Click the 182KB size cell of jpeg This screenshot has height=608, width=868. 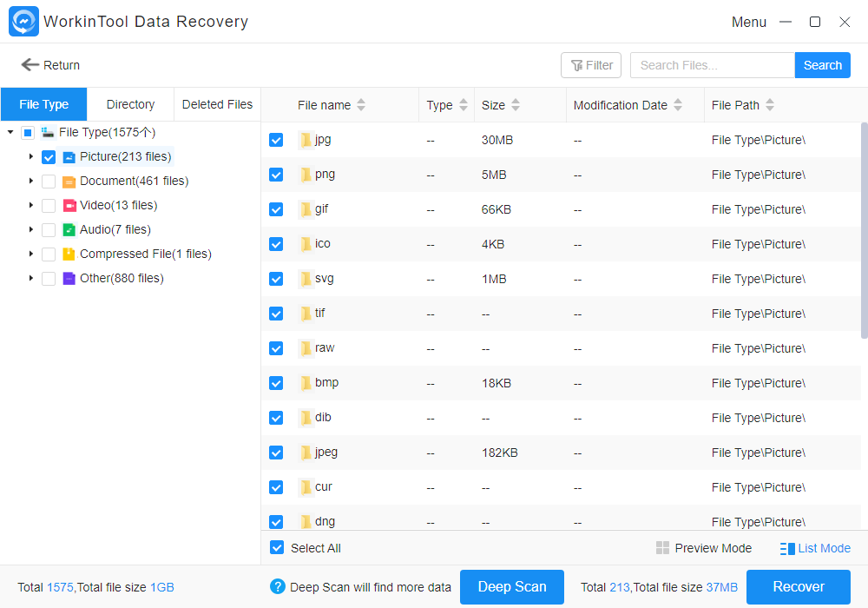[499, 453]
